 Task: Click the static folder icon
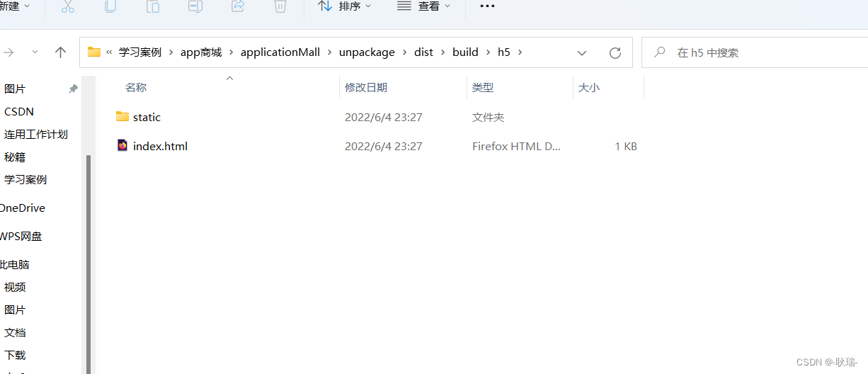click(122, 117)
